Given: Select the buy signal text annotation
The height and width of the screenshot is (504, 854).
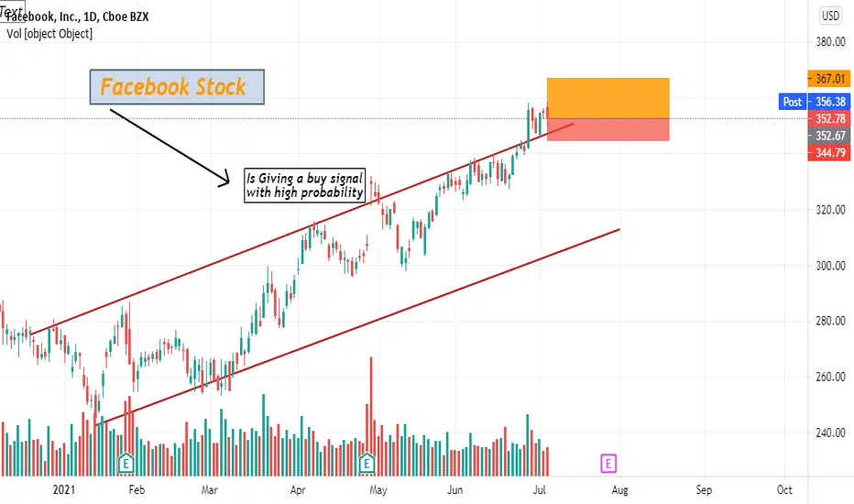Looking at the screenshot, I should tap(304, 186).
